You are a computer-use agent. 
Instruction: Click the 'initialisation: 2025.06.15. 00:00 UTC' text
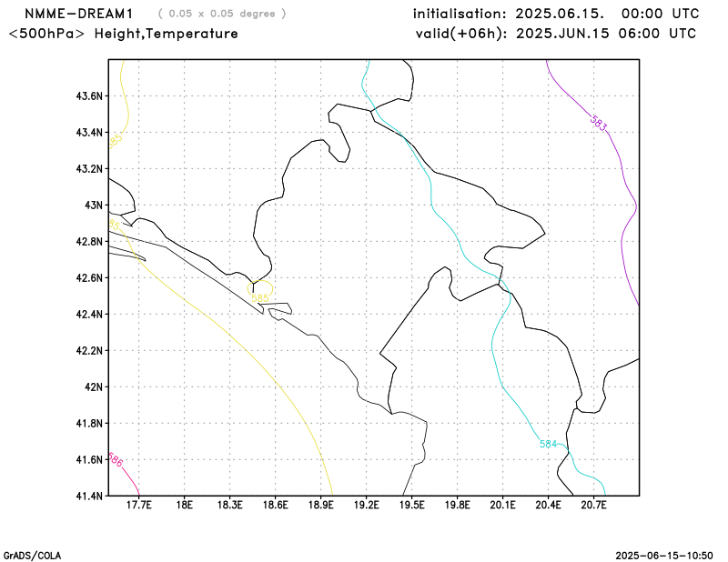click(x=556, y=14)
